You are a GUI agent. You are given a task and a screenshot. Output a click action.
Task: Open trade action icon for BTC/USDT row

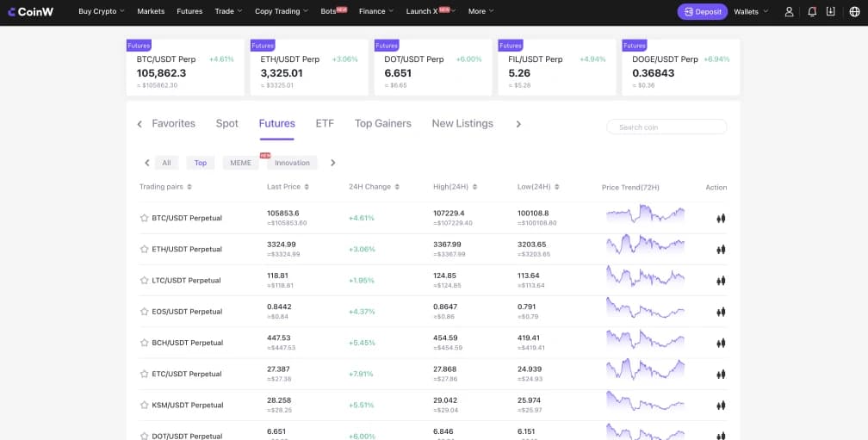click(x=721, y=219)
